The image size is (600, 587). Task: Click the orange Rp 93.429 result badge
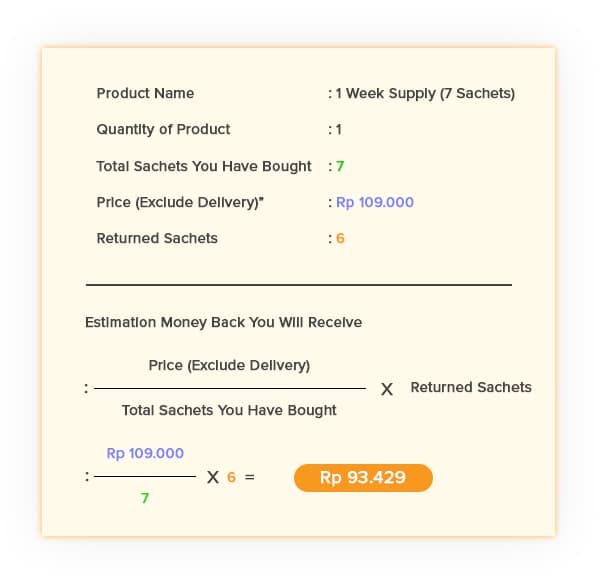point(363,478)
